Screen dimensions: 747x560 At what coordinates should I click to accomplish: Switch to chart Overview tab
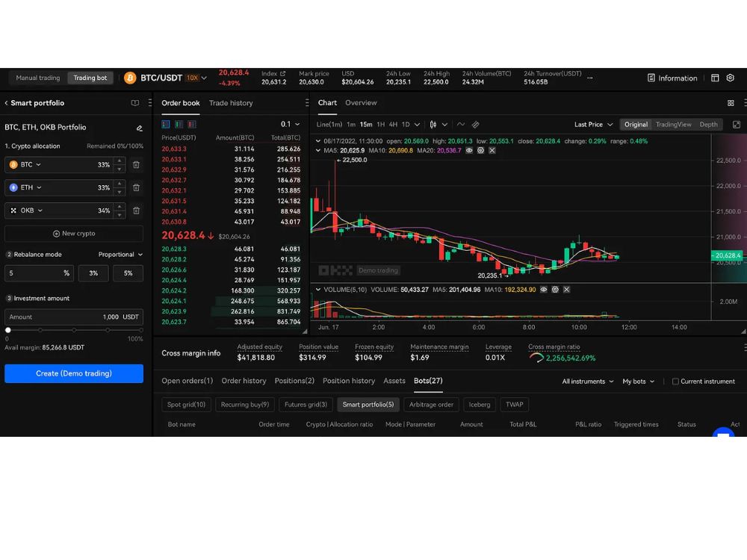tap(361, 103)
